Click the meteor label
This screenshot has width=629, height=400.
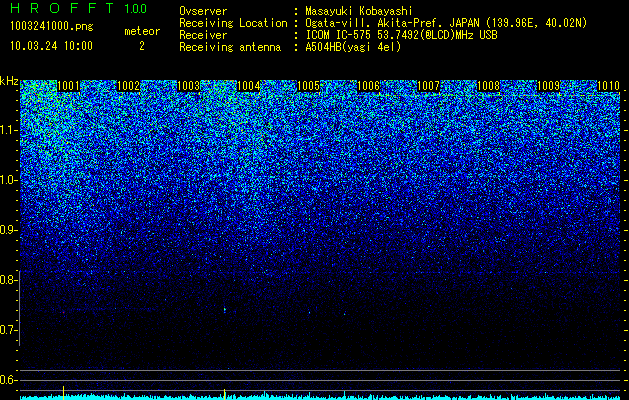coord(142,31)
